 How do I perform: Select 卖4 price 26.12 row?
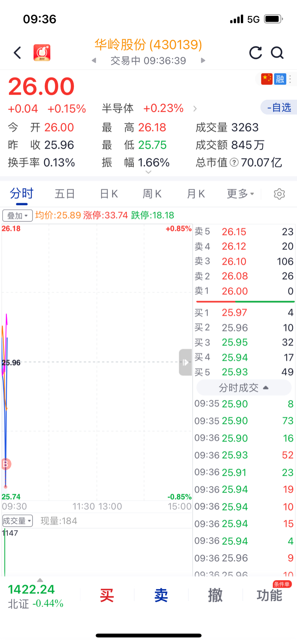244,246
